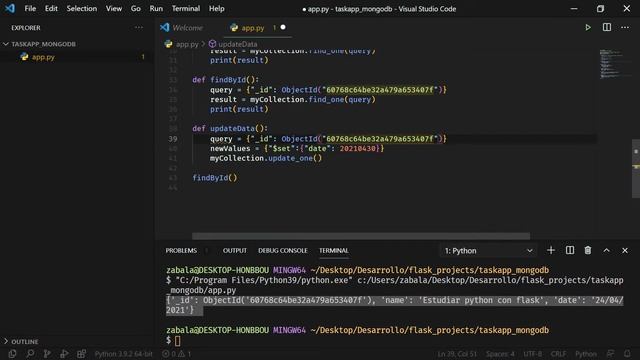Click unsaved dot on app.py tab
The width and height of the screenshot is (640, 360).
tap(283, 27)
